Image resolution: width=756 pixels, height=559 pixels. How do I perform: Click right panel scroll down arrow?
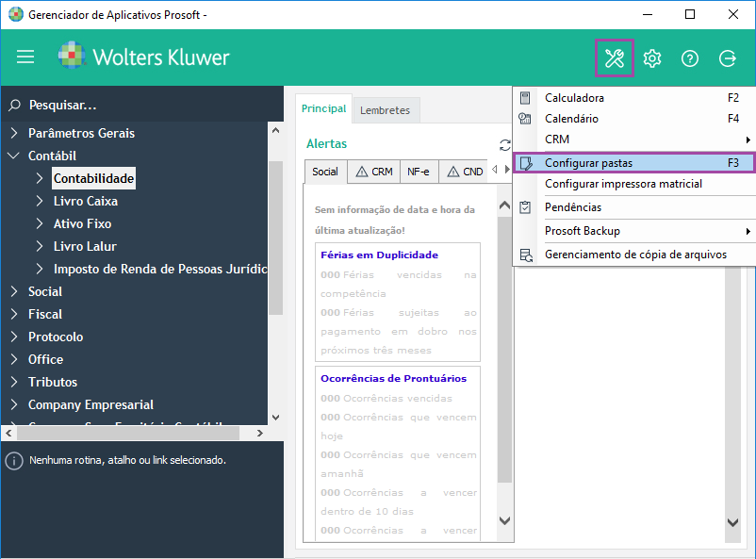pyautogui.click(x=732, y=522)
